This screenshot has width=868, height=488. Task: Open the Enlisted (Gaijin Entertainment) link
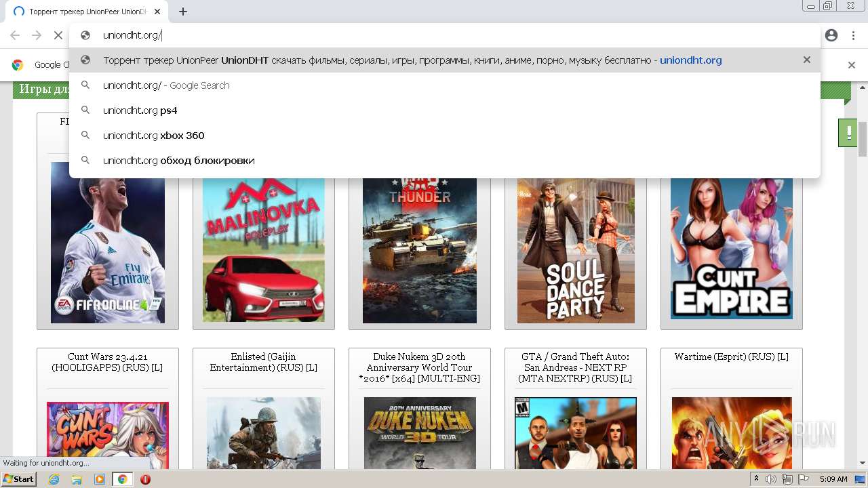(x=264, y=362)
